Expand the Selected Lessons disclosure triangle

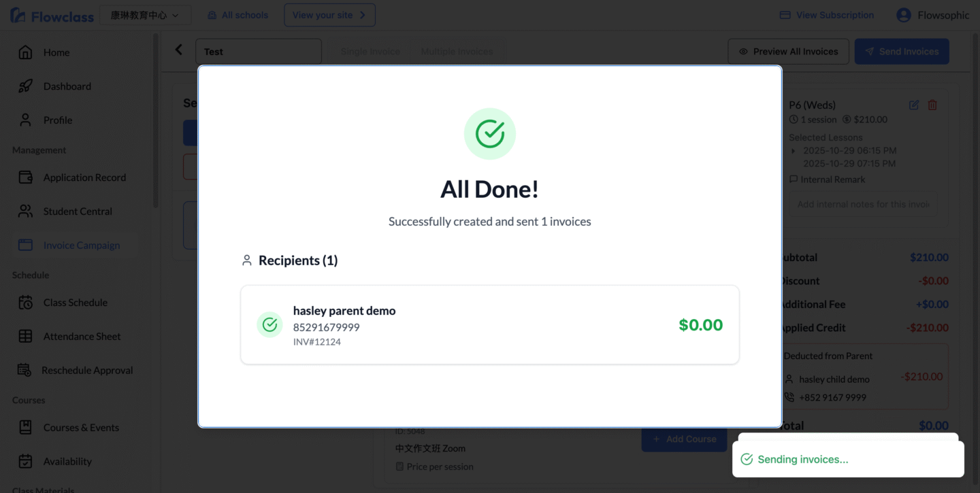793,151
